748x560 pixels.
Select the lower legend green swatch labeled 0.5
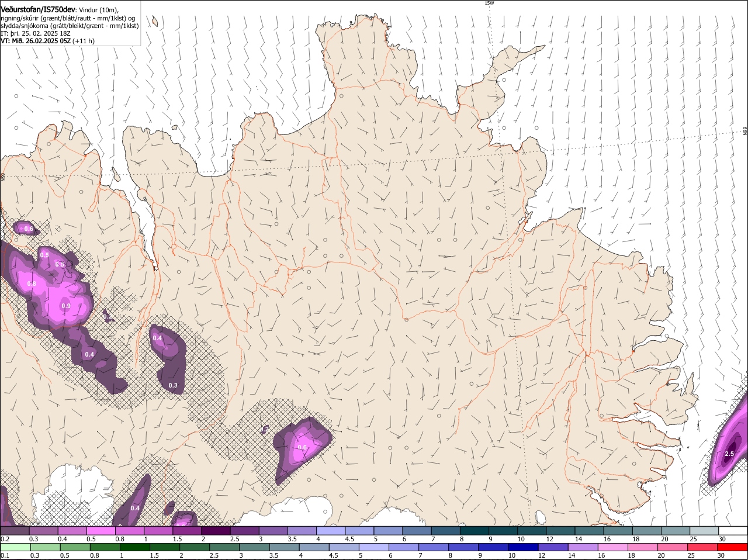[75, 547]
